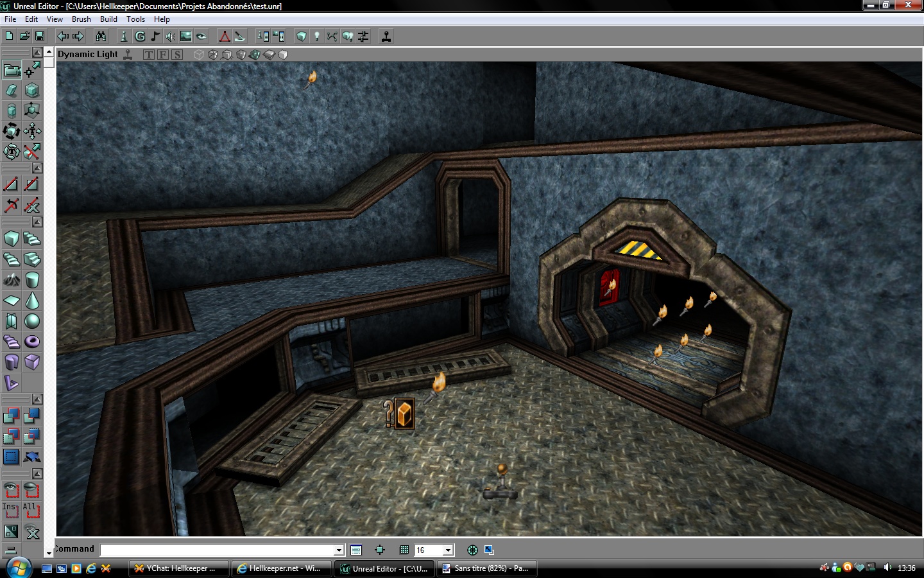Collapse the brush builders section

(37, 222)
